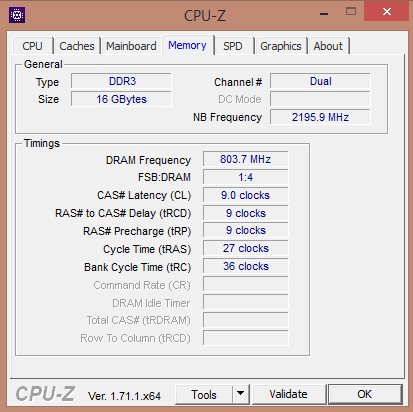
Task: Click the CAS# Latency (CL) label
Action: pos(144,195)
